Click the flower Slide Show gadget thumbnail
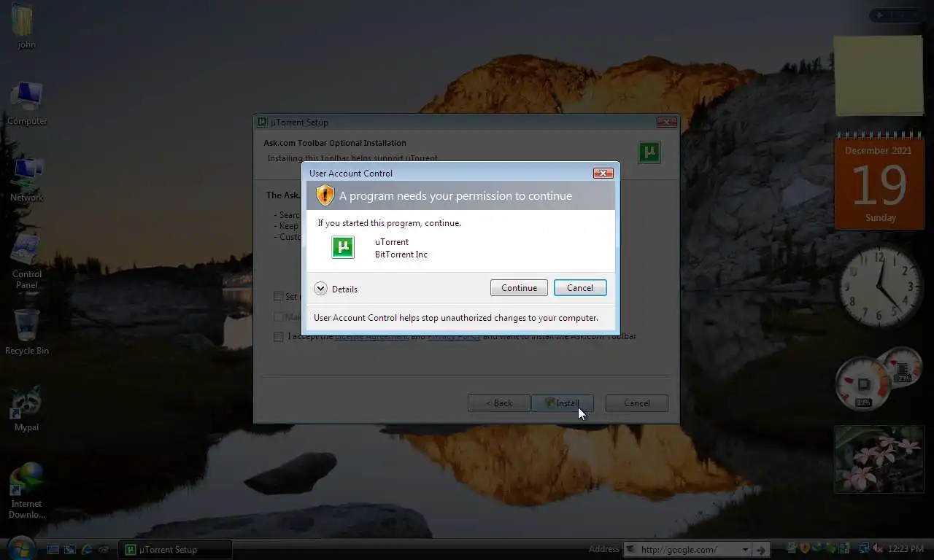934x560 pixels. click(x=879, y=459)
